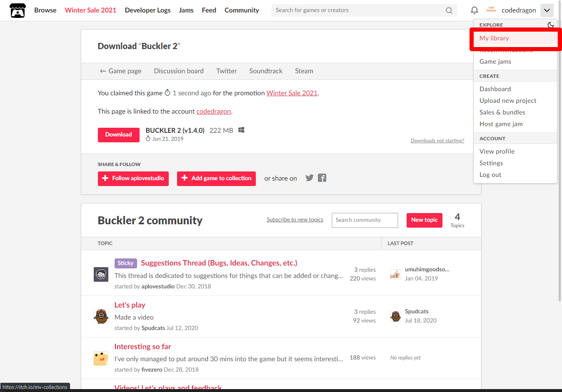Click Spudcats avatar beside Let's play topic

pyautogui.click(x=101, y=316)
